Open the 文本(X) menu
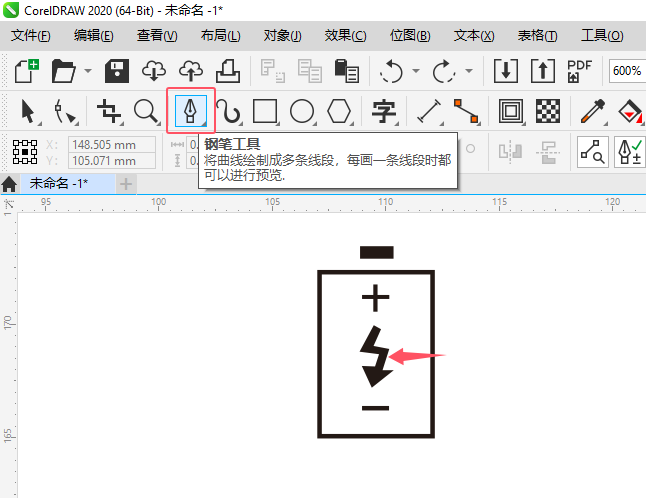 point(474,35)
